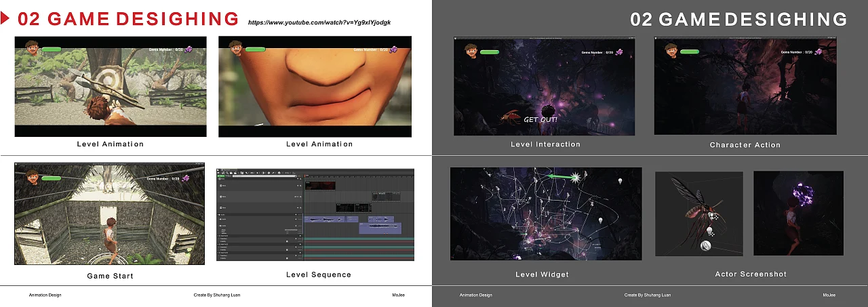Click character avatar in Game Start screenshot

coord(32,177)
